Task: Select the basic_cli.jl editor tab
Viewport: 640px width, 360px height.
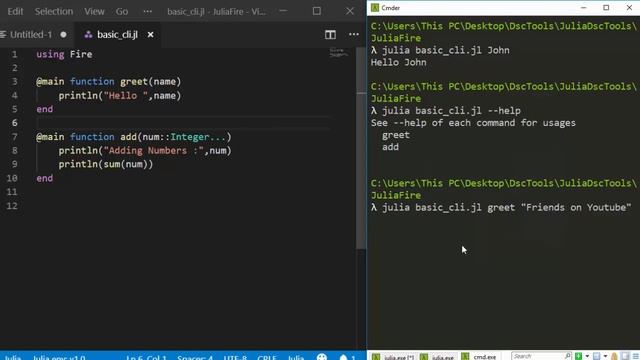Action: pyautogui.click(x=117, y=35)
